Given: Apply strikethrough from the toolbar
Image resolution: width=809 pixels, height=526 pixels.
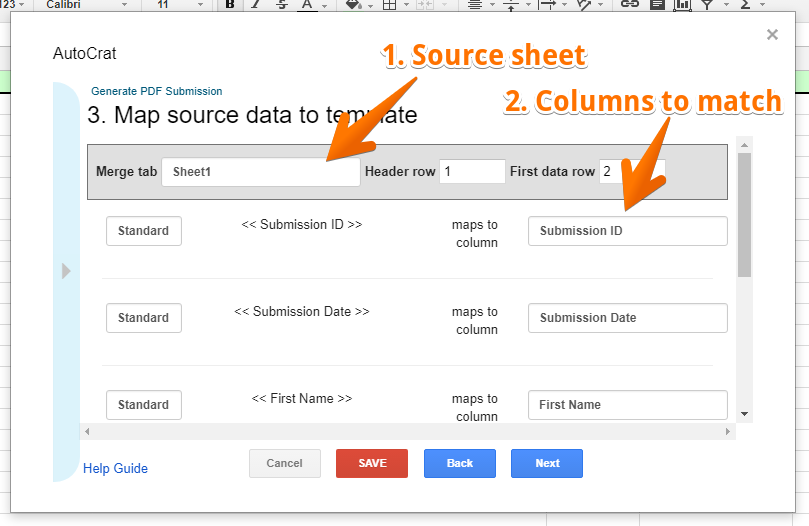Looking at the screenshot, I should (x=281, y=4).
